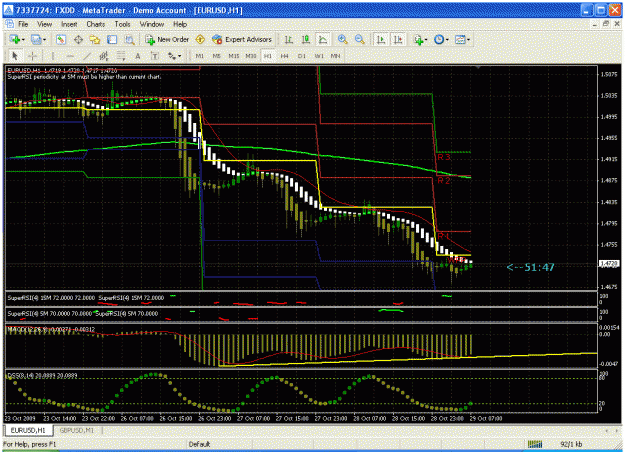The image size is (625, 452).
Task: Click the red R2 level line label
Action: (x=444, y=181)
